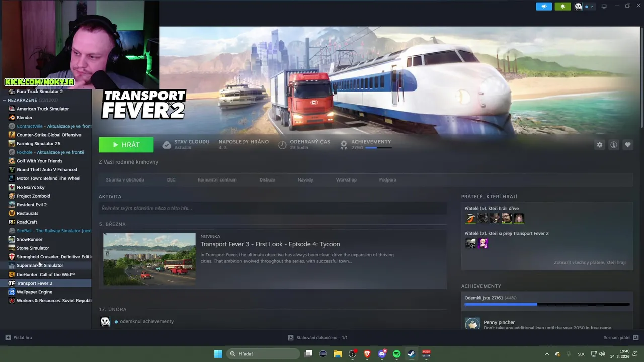Open the Workshop tab
Screen dimensions: 644x362
click(346, 180)
